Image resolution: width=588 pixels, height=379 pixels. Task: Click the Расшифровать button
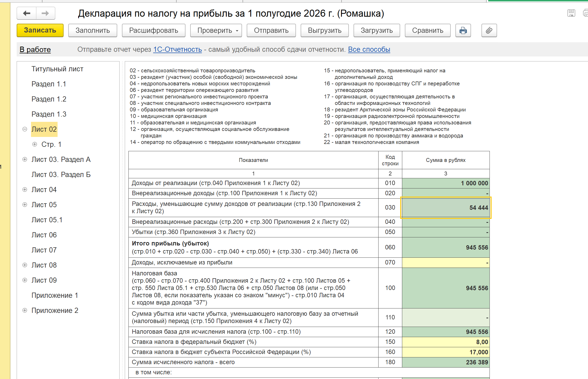tap(154, 30)
